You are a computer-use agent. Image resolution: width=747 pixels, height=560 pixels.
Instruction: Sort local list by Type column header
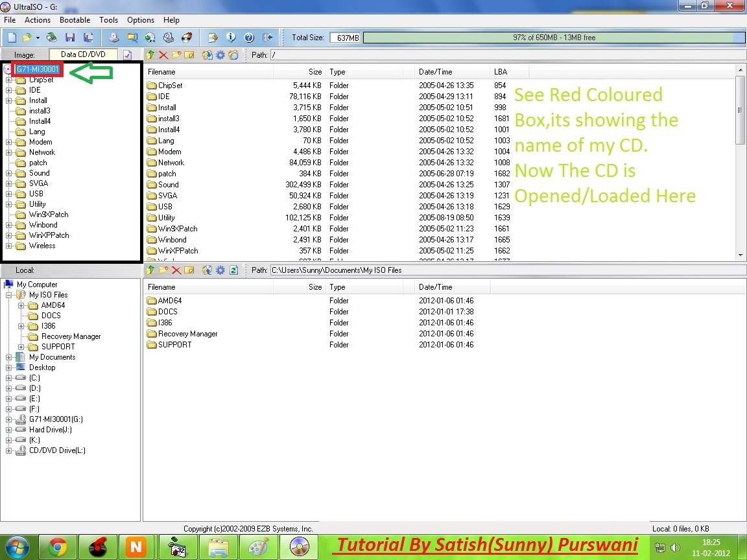coord(364,287)
